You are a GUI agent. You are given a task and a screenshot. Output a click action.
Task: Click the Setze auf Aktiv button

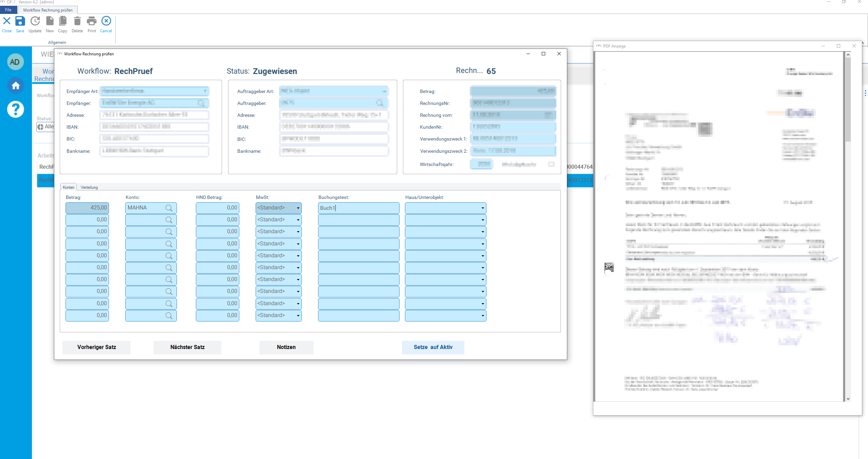coord(433,346)
